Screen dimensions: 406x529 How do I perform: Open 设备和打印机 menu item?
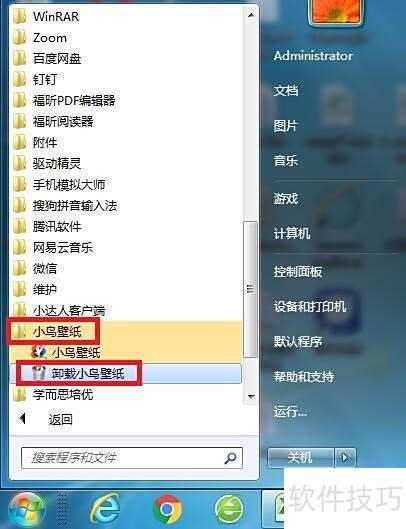[x=310, y=306]
